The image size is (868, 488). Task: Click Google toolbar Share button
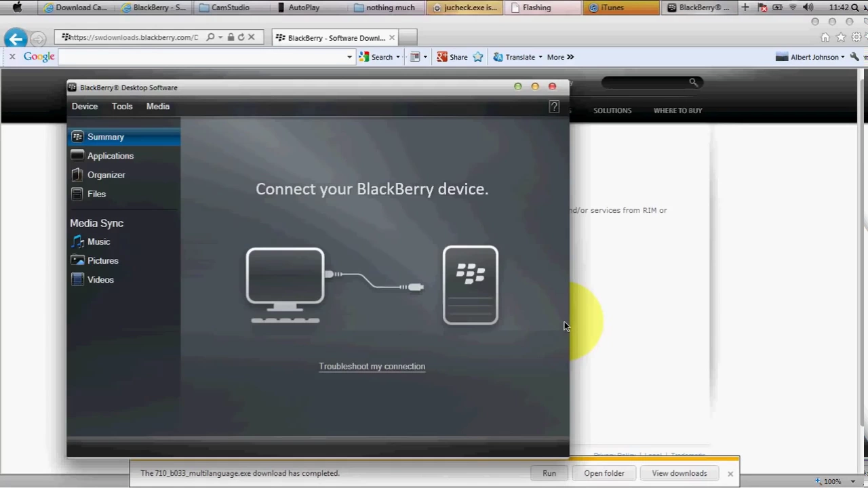(x=452, y=57)
